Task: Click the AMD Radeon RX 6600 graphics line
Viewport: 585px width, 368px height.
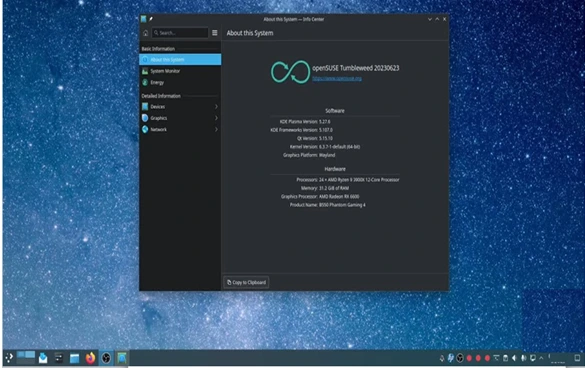Action: pos(320,196)
